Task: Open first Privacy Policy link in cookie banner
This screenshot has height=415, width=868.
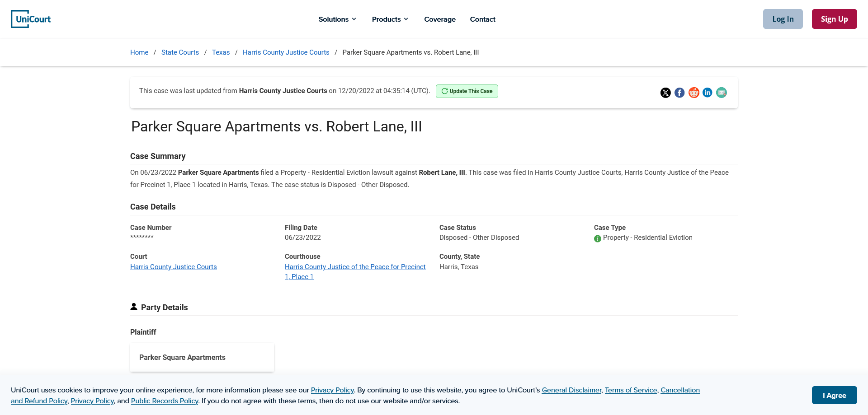Action: click(332, 390)
